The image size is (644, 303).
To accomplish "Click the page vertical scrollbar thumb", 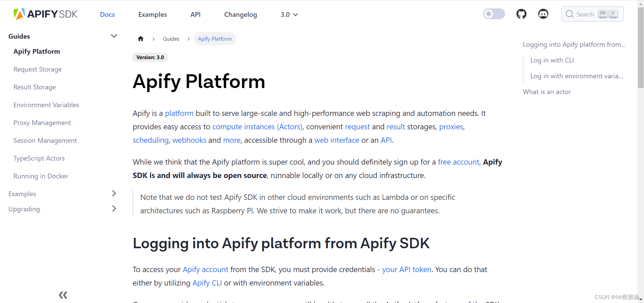I will click(641, 47).
